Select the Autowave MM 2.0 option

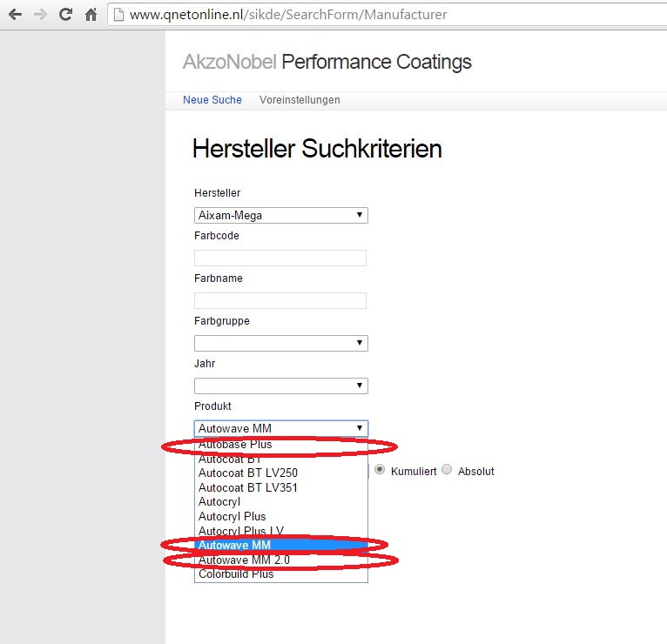pyautogui.click(x=281, y=560)
